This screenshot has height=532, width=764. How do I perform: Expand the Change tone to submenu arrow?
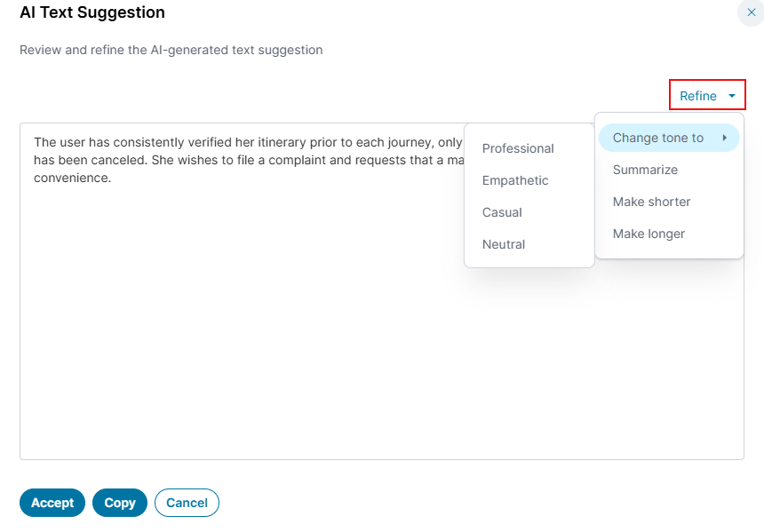pos(725,138)
